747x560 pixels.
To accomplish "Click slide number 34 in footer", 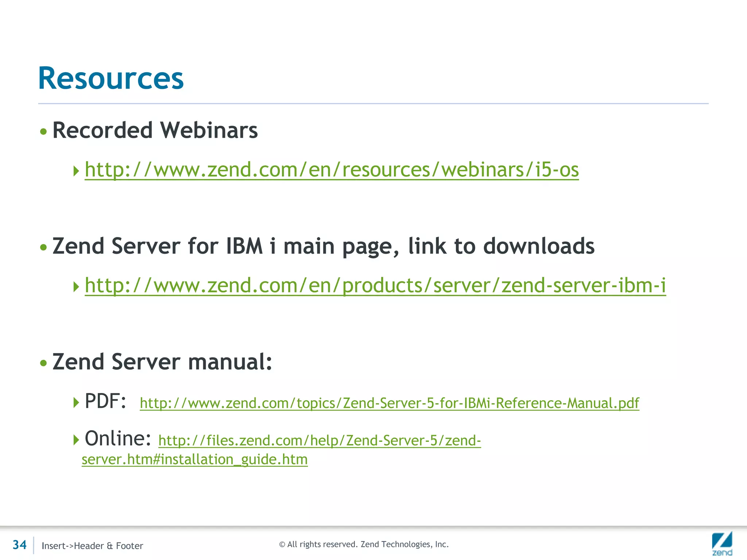I will tap(20, 545).
